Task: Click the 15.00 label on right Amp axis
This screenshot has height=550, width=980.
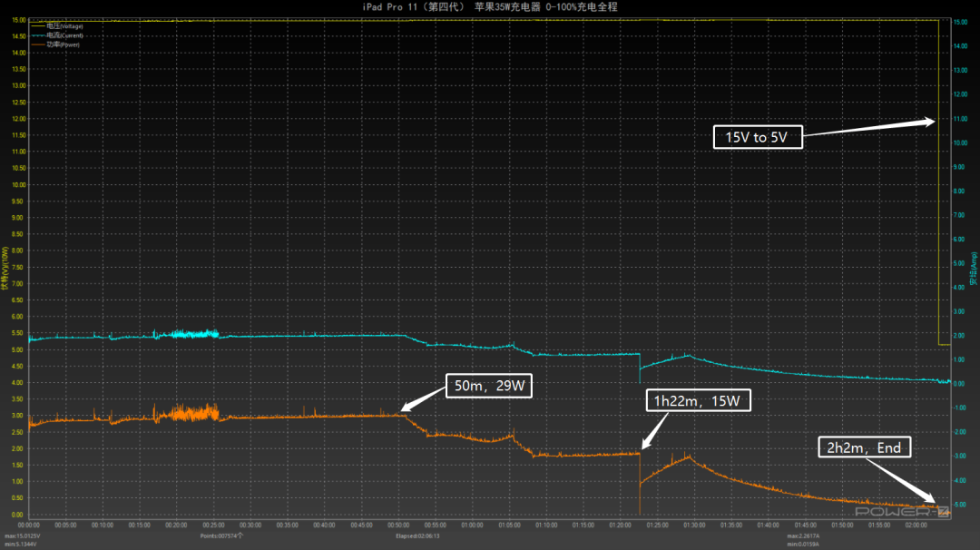Action: [960, 22]
